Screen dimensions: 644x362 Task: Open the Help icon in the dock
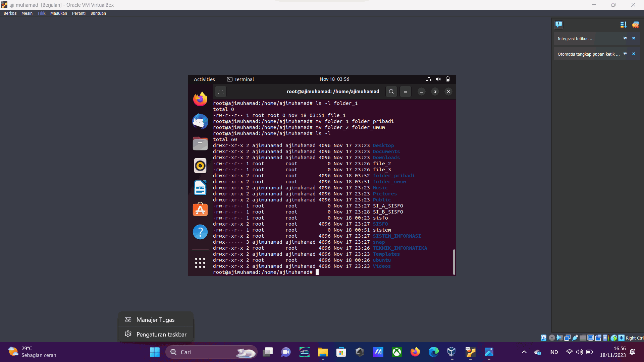(x=200, y=232)
